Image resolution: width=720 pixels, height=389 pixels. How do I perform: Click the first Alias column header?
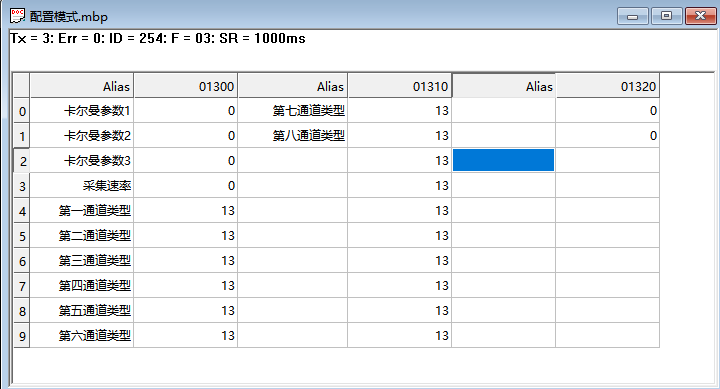click(82, 86)
